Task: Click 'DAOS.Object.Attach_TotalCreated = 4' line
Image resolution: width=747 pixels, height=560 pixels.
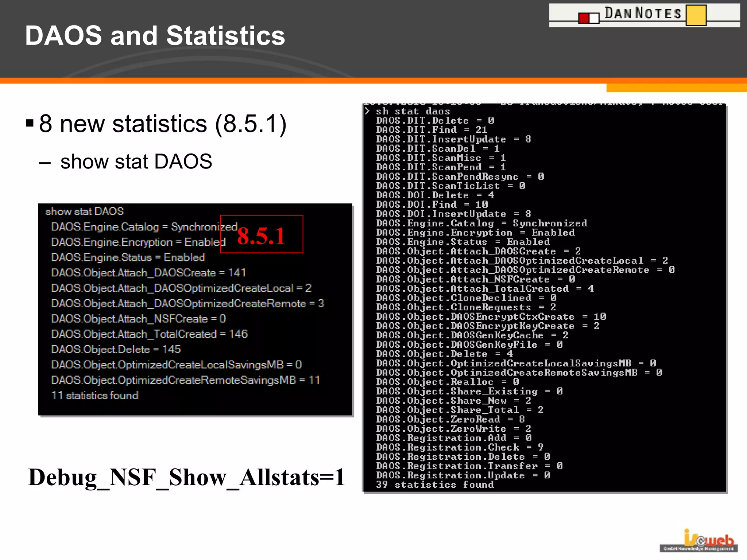Action: (485, 289)
